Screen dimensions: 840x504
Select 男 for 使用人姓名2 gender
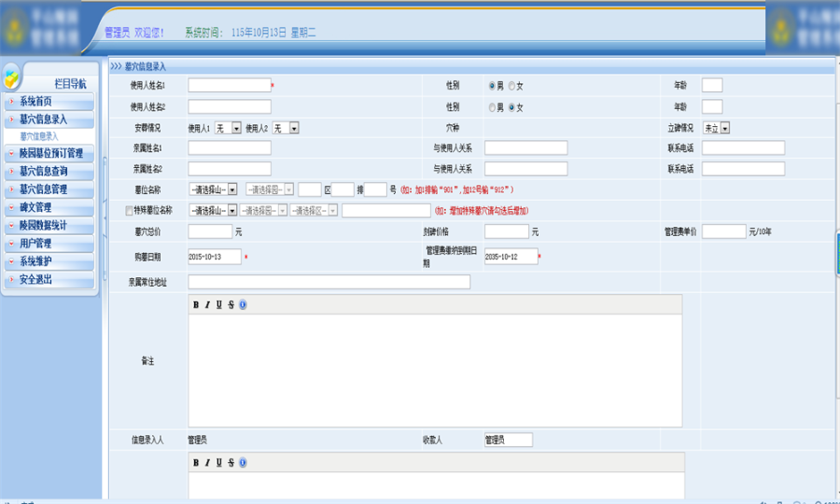(x=492, y=107)
